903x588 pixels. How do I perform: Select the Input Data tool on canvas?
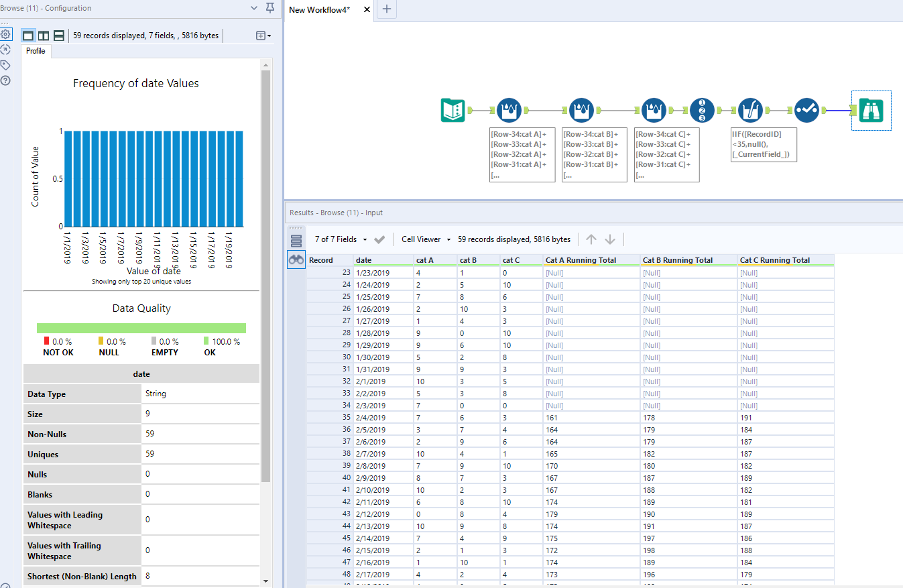tap(453, 110)
